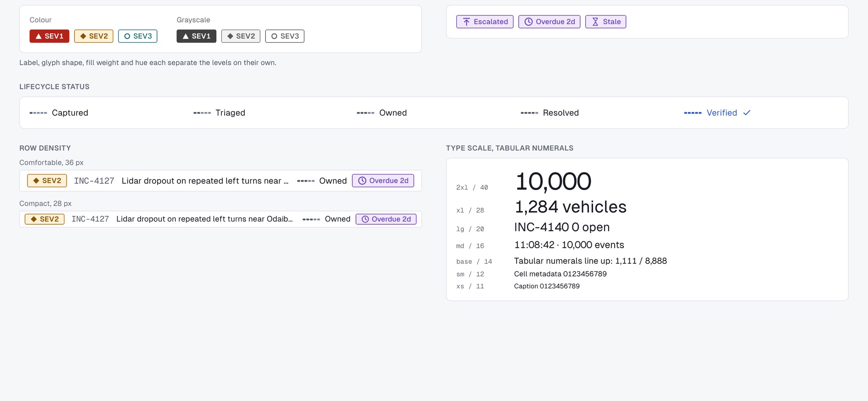The image size is (868, 401).
Task: Click the Stale tag
Action: tap(605, 22)
